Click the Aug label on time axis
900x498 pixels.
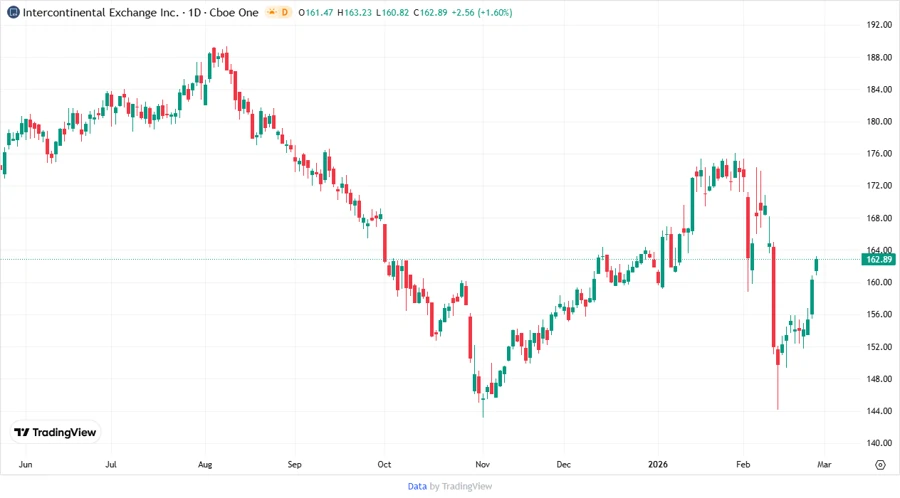point(205,464)
